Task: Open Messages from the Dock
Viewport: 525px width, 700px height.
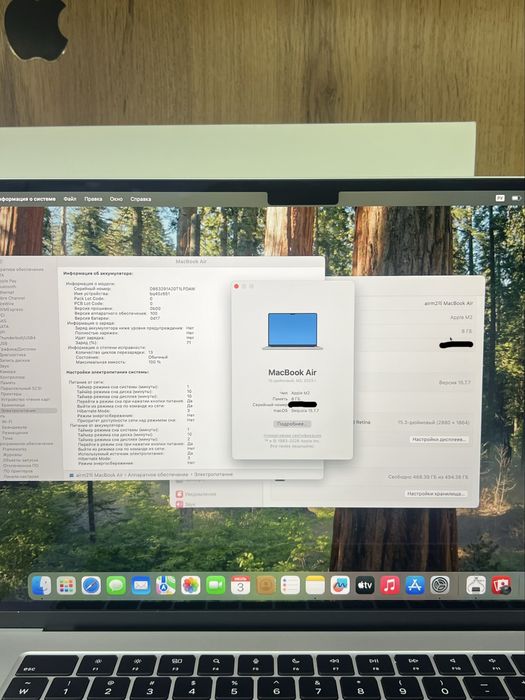Action: pos(116,585)
